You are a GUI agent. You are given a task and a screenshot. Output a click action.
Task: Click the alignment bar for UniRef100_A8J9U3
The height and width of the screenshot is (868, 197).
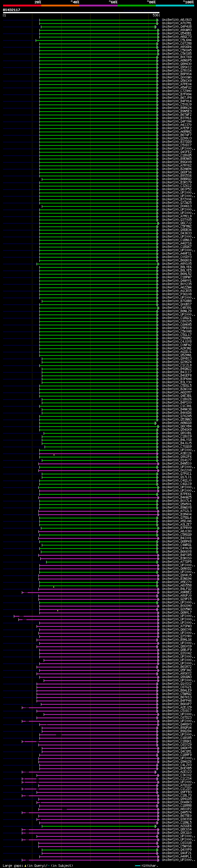99,20
